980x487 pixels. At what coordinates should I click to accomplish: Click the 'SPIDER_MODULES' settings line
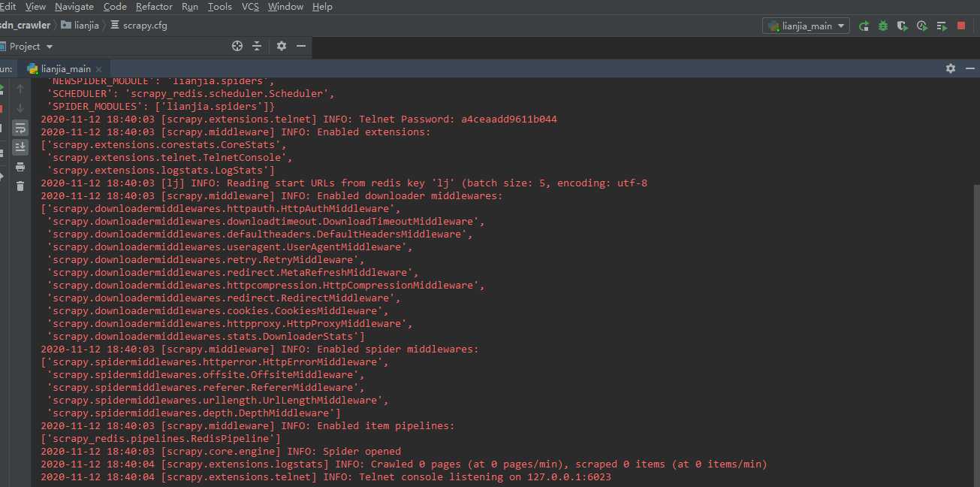click(x=161, y=106)
